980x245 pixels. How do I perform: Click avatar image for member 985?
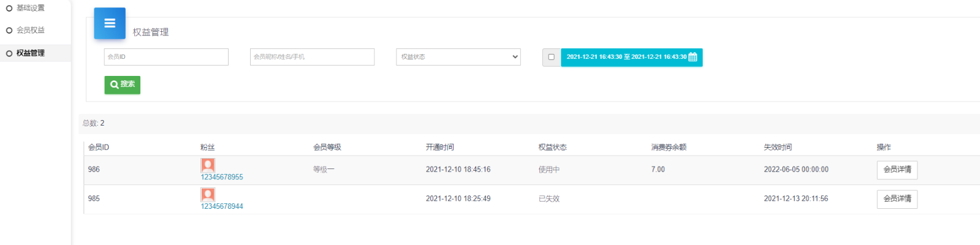pyautogui.click(x=208, y=194)
